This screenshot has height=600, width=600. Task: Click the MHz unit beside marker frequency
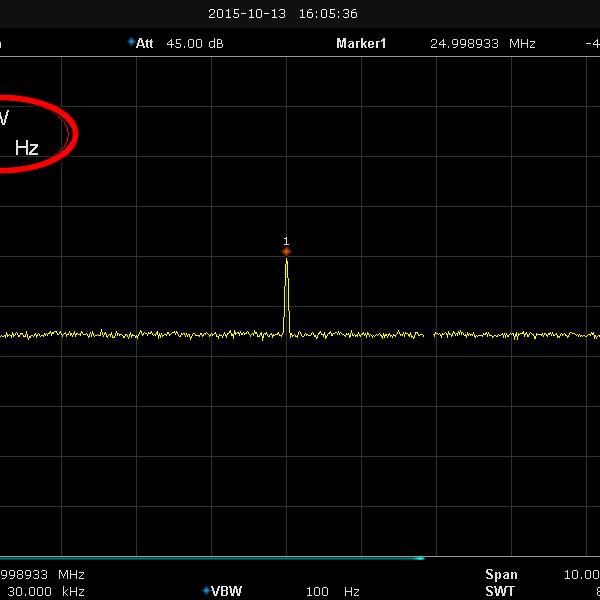coord(522,44)
